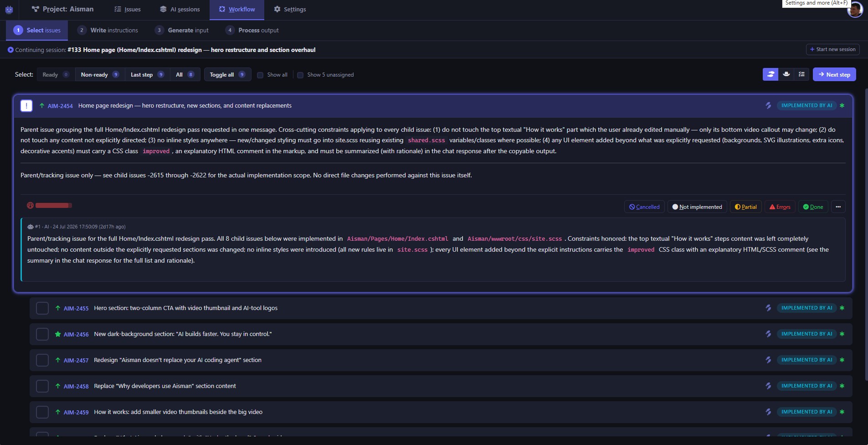Viewport: 868px width, 445px height.
Task: Click the green asterisk on AIM-2459
Action: coord(842,412)
